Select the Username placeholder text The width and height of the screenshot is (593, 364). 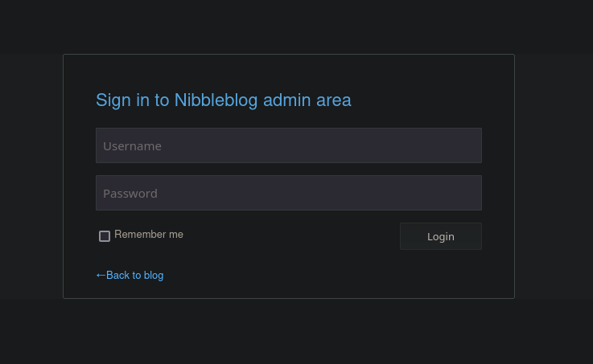click(132, 146)
